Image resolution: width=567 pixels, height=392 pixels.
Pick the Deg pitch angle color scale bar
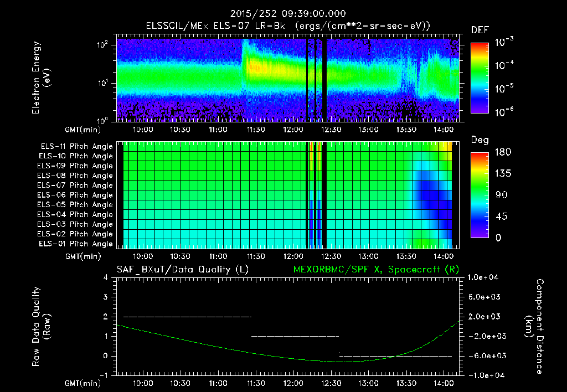point(480,195)
